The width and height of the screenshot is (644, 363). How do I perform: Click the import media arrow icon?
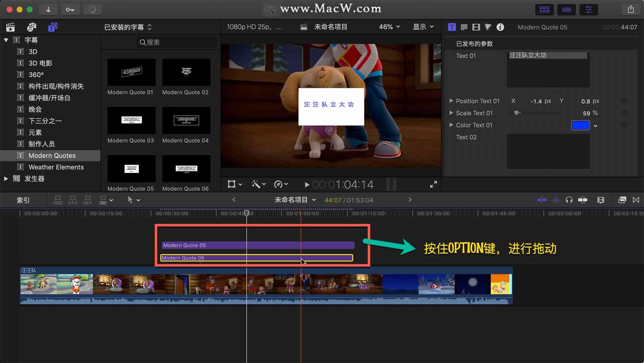coord(48,9)
